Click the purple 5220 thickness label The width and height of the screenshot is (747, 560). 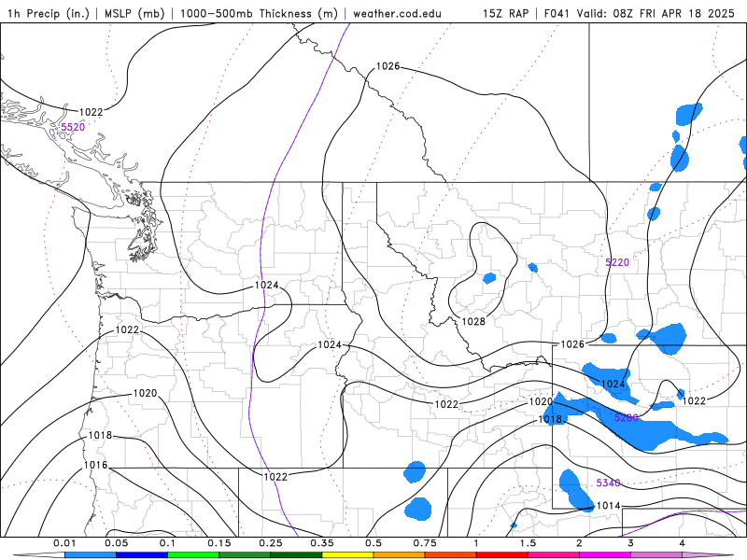point(617,262)
